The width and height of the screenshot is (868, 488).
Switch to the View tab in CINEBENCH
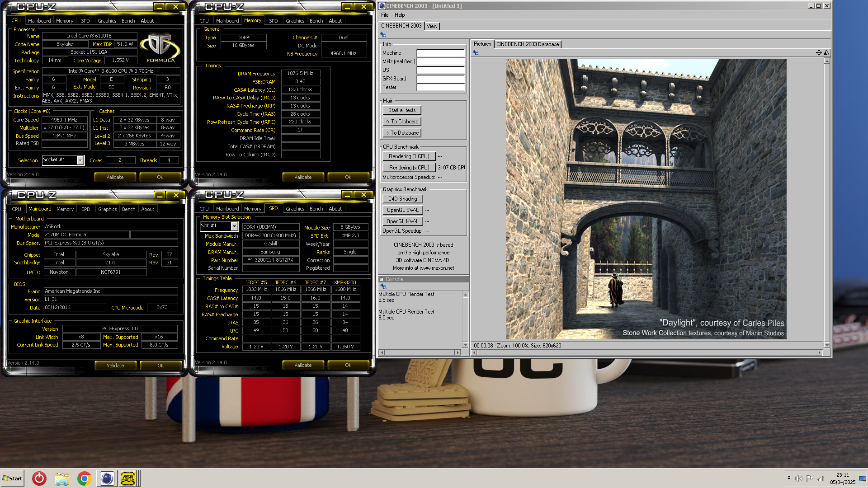coord(432,26)
